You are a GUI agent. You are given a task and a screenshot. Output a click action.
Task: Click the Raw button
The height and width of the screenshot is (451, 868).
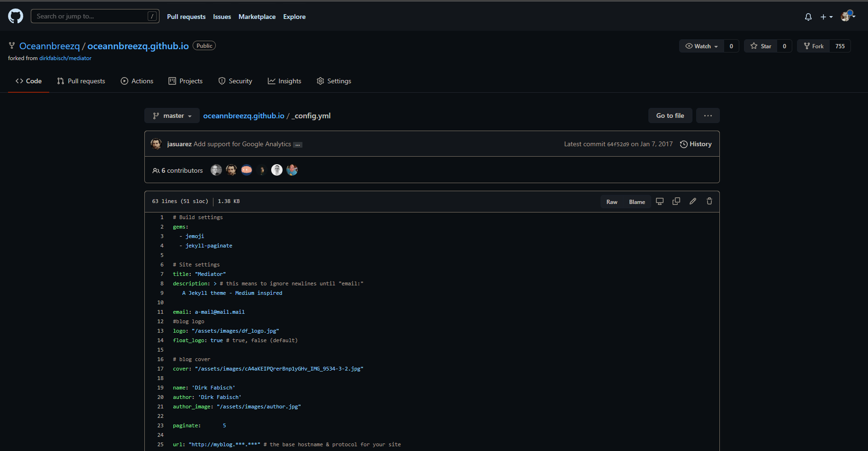coord(611,202)
